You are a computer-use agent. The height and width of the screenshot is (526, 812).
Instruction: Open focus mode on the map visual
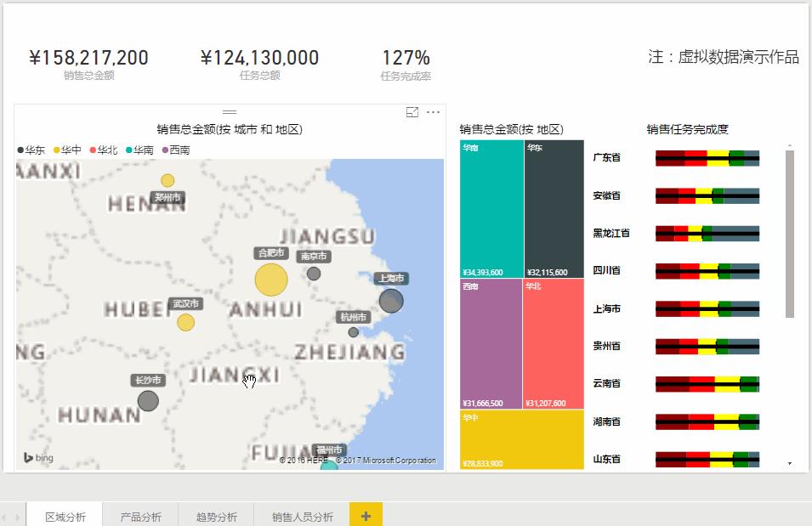coord(412,111)
